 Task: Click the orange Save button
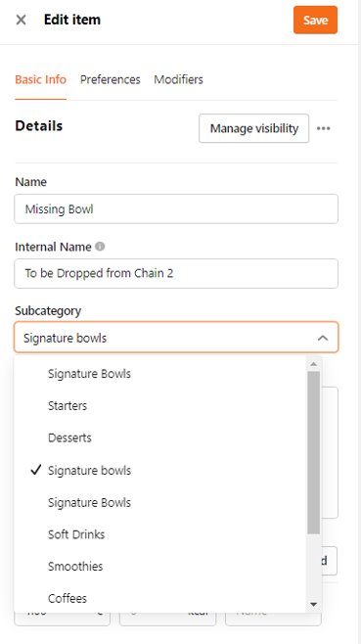pos(315,20)
